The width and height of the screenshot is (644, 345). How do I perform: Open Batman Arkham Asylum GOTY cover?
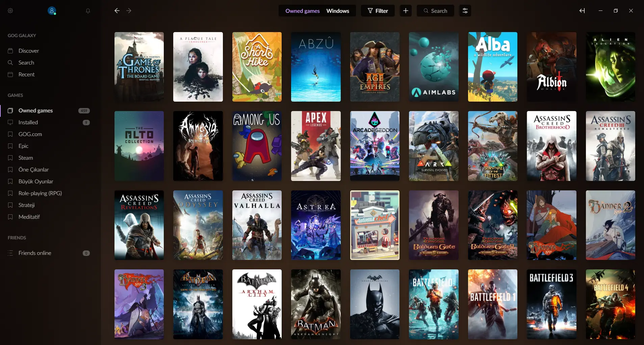pyautogui.click(x=198, y=304)
